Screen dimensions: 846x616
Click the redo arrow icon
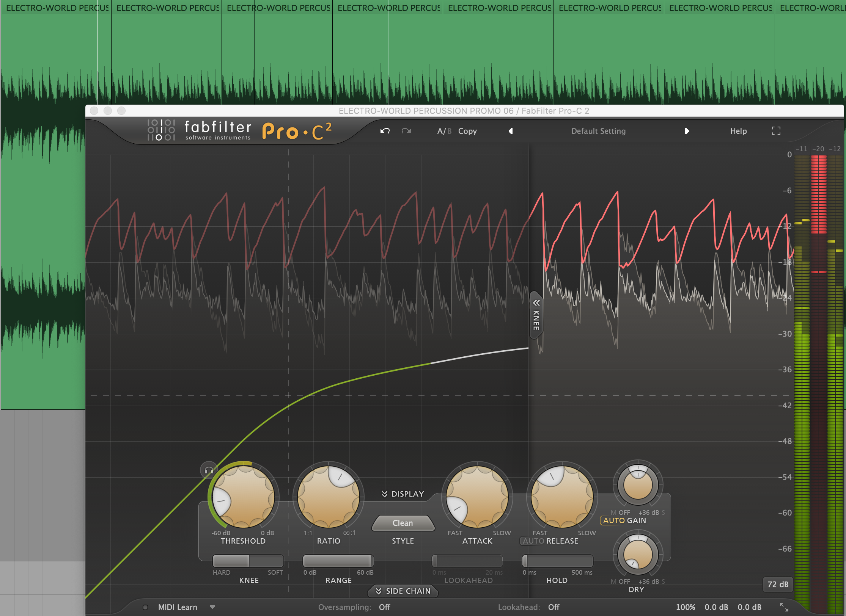[406, 131]
